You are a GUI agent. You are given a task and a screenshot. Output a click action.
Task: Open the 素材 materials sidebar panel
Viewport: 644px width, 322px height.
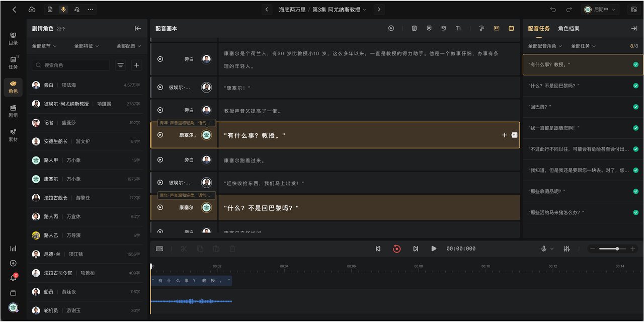click(13, 135)
